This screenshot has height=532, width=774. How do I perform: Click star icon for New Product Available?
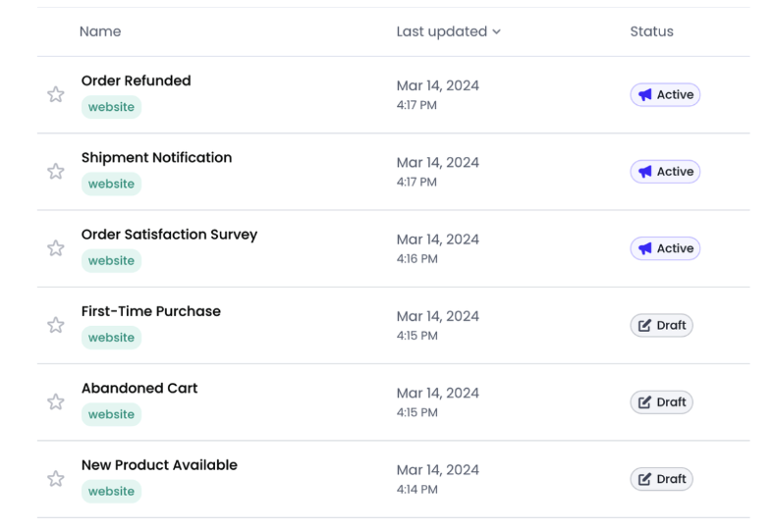[56, 479]
